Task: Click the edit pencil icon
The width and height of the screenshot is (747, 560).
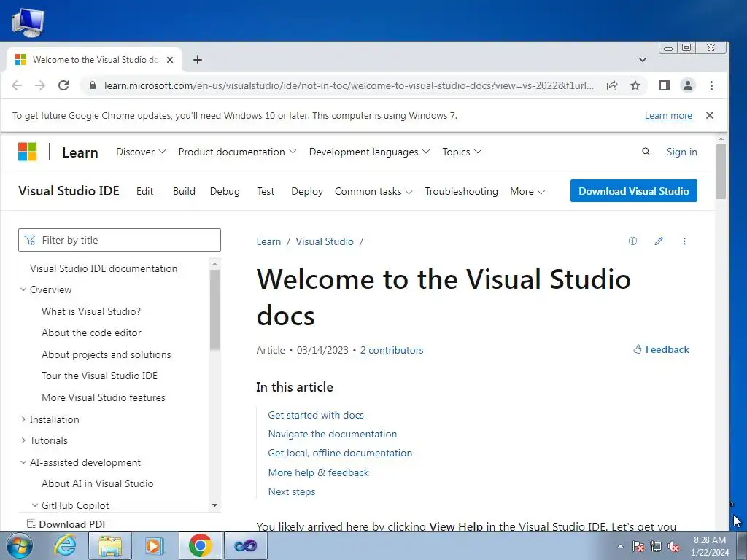Action: (659, 241)
